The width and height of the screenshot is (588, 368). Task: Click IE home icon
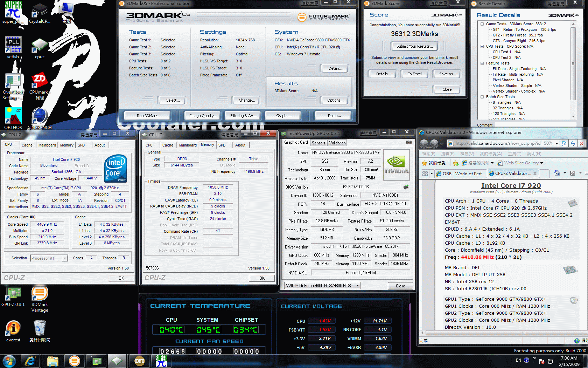[557, 173]
